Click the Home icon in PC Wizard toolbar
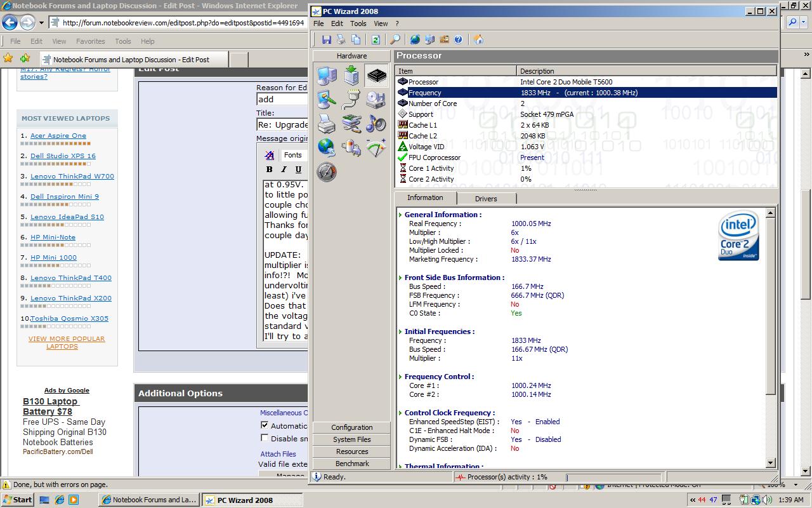 pos(478,39)
